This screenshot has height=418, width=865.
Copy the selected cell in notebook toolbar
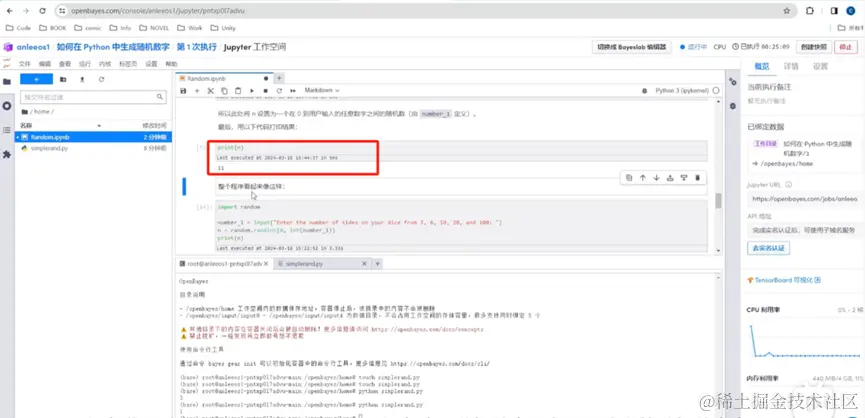pos(224,90)
